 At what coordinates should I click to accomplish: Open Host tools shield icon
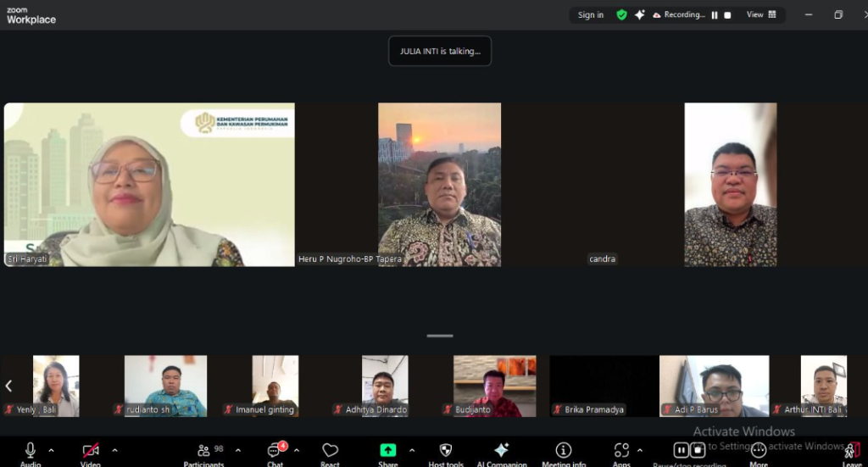pos(446,452)
